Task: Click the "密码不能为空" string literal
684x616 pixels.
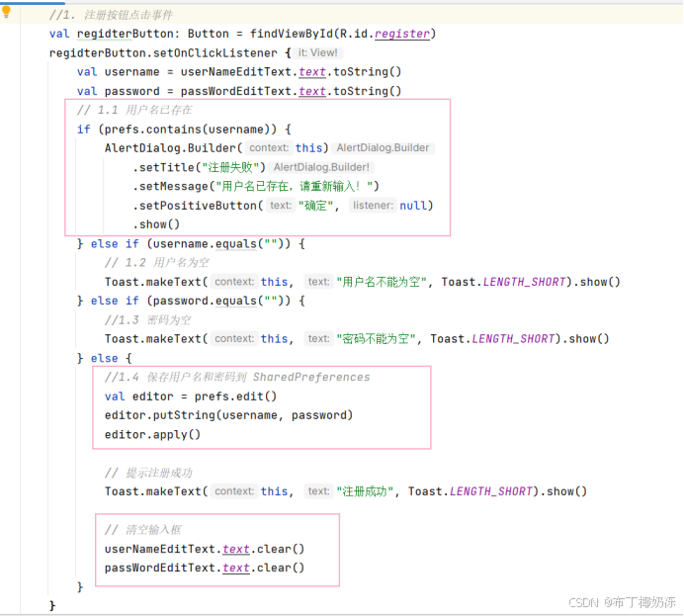Action: (x=376, y=339)
